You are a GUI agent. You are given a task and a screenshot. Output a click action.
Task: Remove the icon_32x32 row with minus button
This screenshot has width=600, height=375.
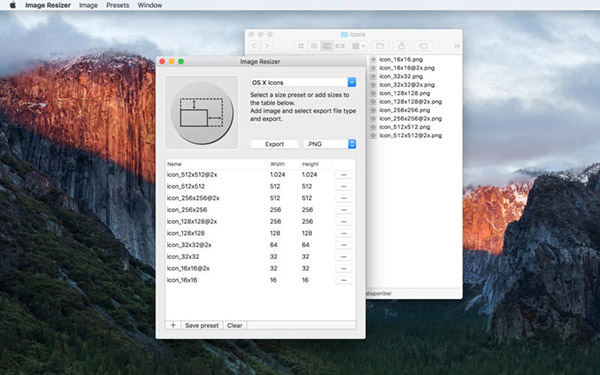click(344, 256)
